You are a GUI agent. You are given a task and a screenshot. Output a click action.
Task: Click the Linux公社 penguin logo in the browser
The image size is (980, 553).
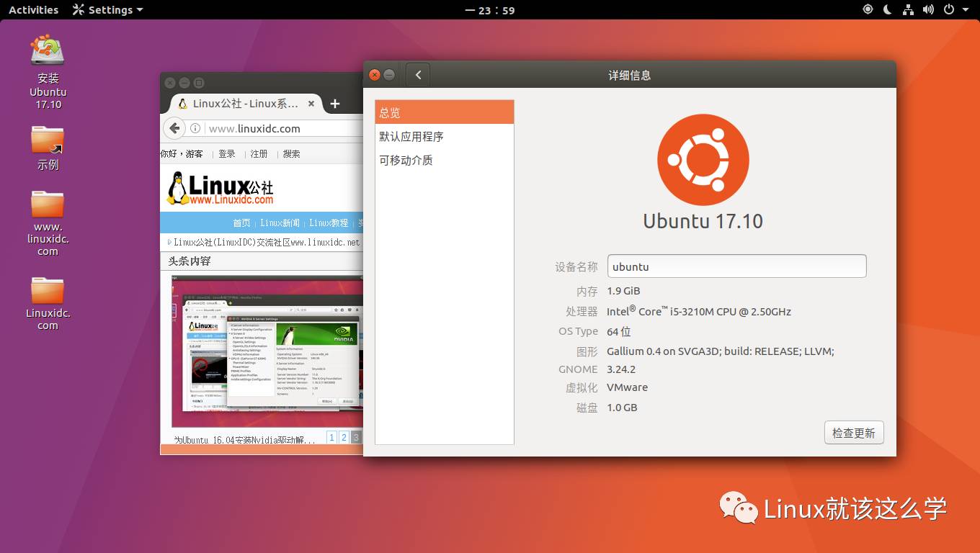[x=220, y=189]
